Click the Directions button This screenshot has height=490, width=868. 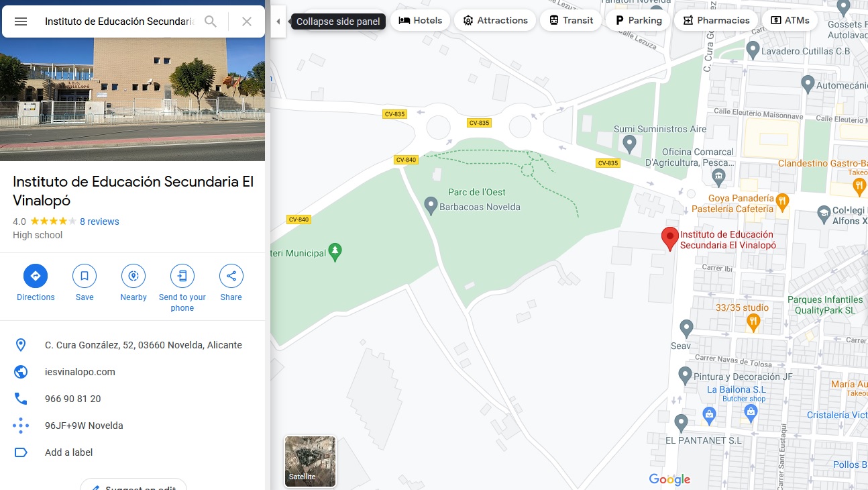(x=36, y=276)
